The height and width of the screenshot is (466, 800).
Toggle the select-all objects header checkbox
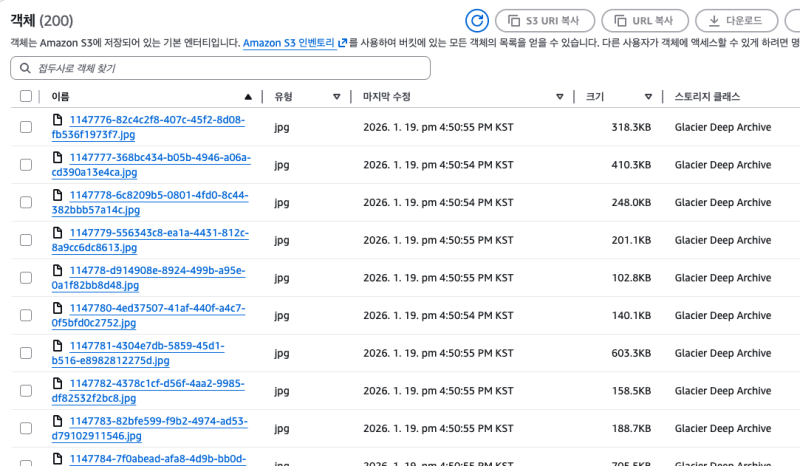pos(26,97)
